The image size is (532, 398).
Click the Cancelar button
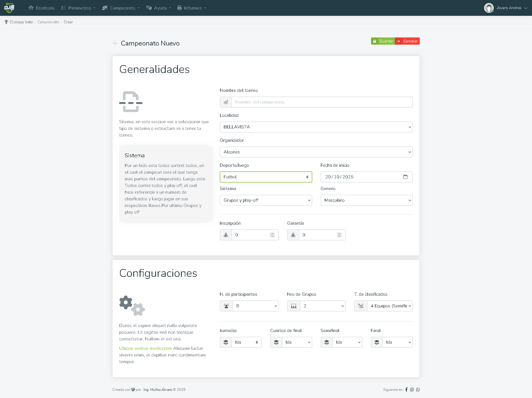tap(407, 41)
